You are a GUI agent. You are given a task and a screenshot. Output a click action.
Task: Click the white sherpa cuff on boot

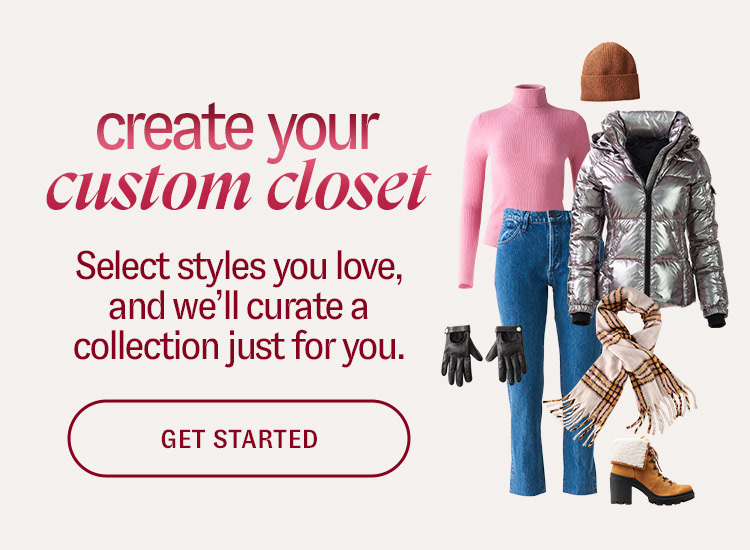[630, 450]
